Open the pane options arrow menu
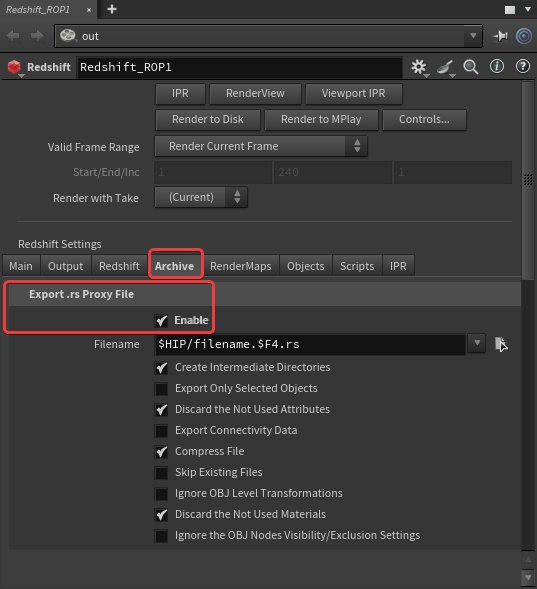Viewport: 537px width, 589px height. [528, 9]
